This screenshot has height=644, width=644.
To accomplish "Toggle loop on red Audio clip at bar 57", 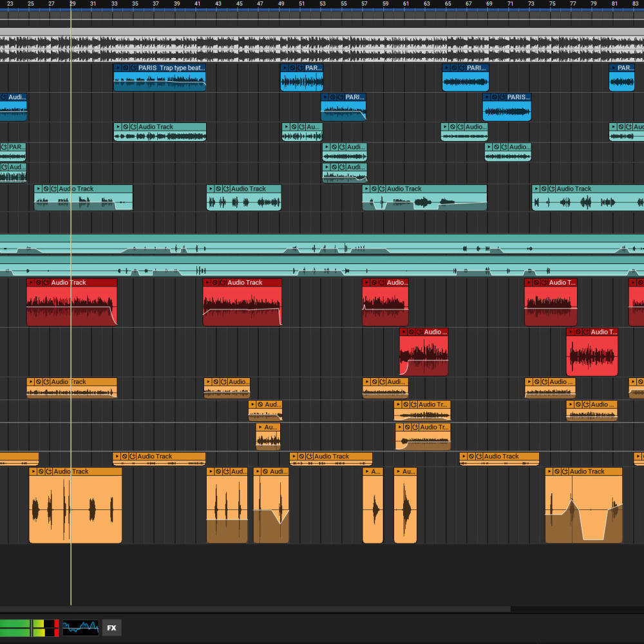I will [382, 283].
